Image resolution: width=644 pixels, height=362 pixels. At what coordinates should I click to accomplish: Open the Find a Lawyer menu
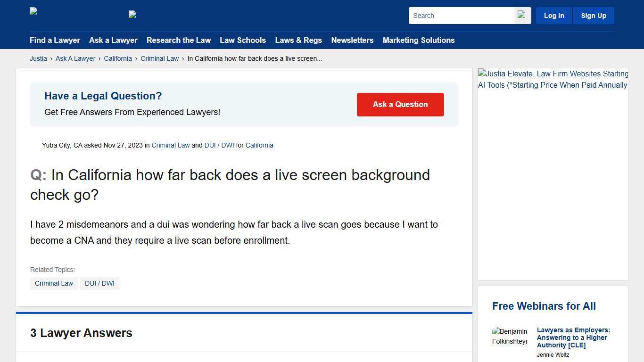(x=55, y=41)
